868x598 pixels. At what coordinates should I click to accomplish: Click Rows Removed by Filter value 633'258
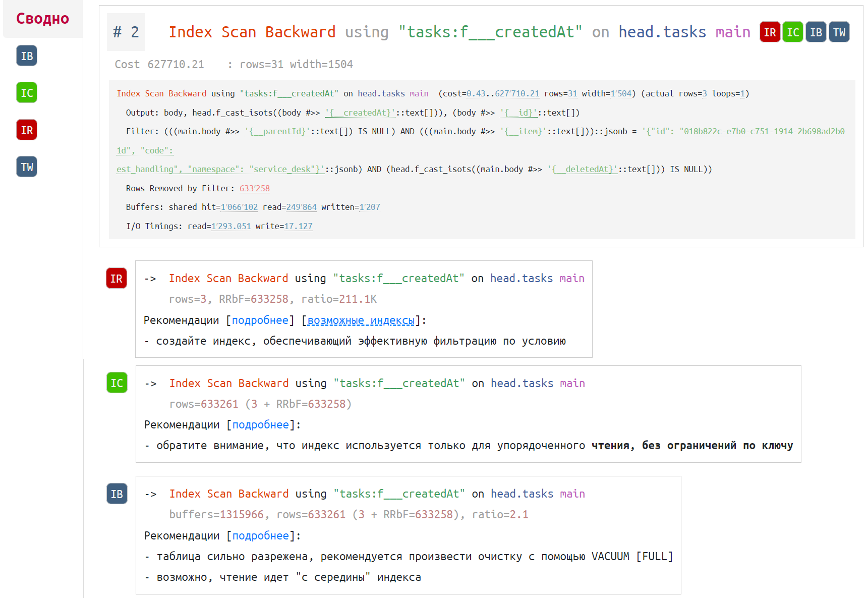[255, 188]
